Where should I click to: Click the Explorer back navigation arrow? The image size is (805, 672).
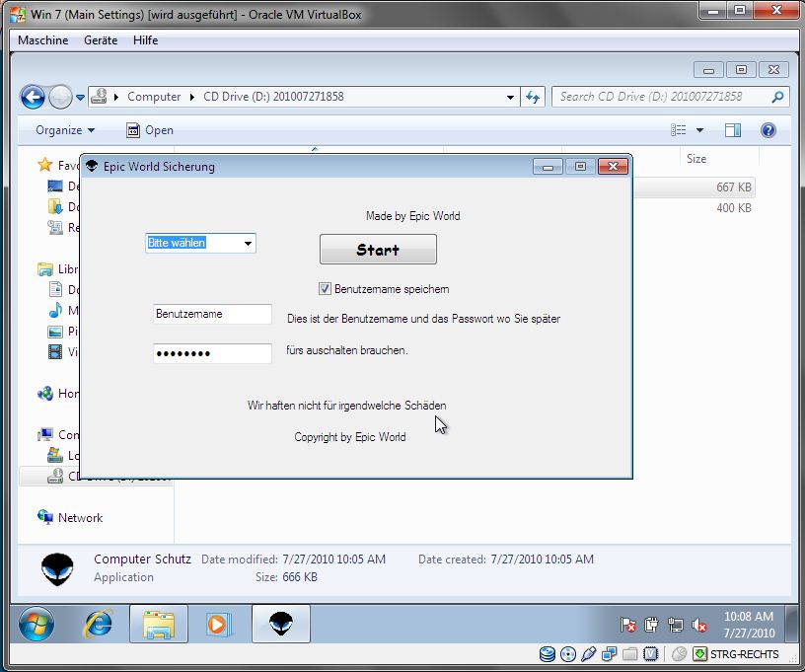tap(33, 97)
